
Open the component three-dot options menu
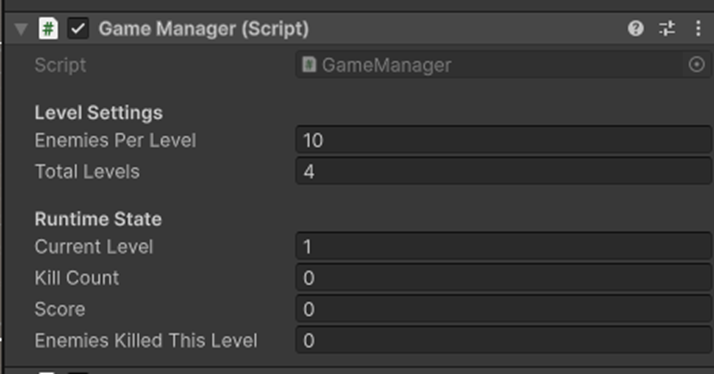698,29
